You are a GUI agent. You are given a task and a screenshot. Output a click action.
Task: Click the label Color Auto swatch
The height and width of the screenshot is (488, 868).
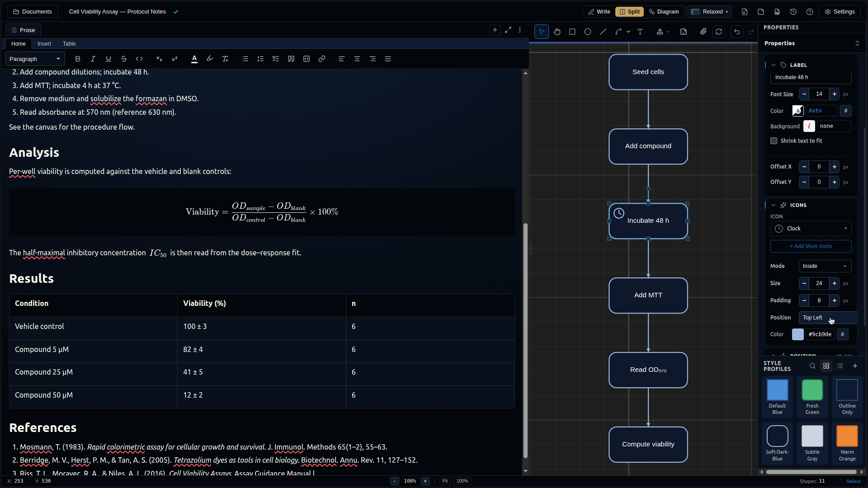tap(797, 111)
